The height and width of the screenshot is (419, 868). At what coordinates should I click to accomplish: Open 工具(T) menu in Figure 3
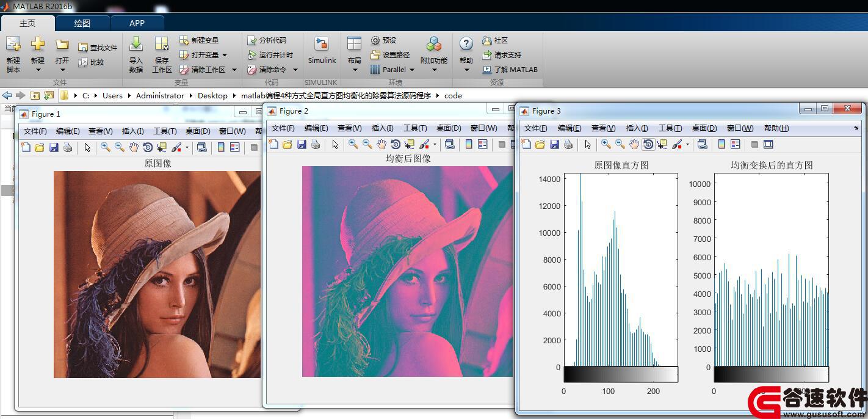coord(670,128)
